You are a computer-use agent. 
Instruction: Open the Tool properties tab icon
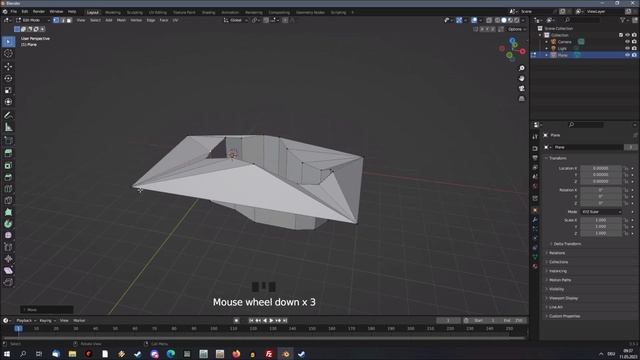coord(535,137)
